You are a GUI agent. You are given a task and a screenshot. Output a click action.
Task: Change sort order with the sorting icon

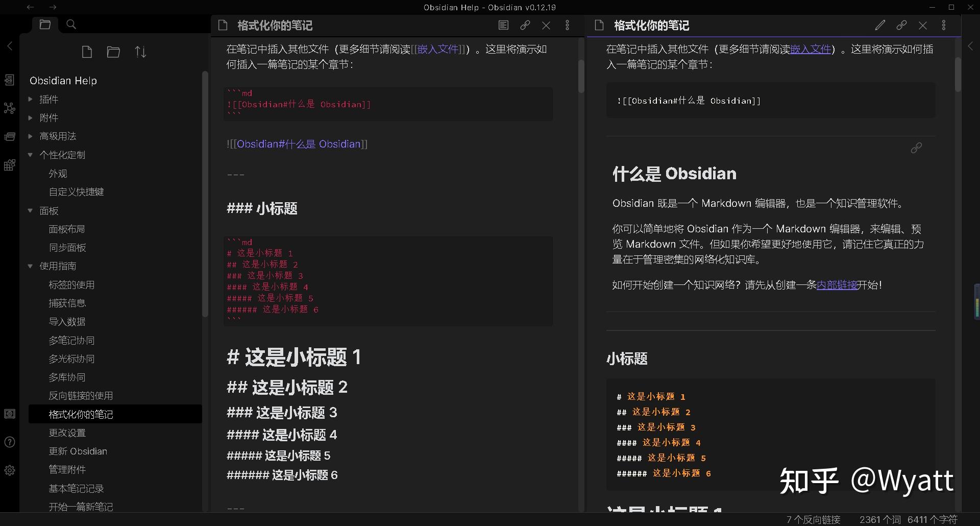[x=140, y=52]
